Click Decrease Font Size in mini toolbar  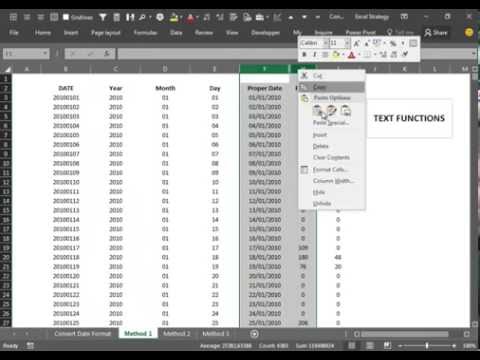click(x=367, y=43)
